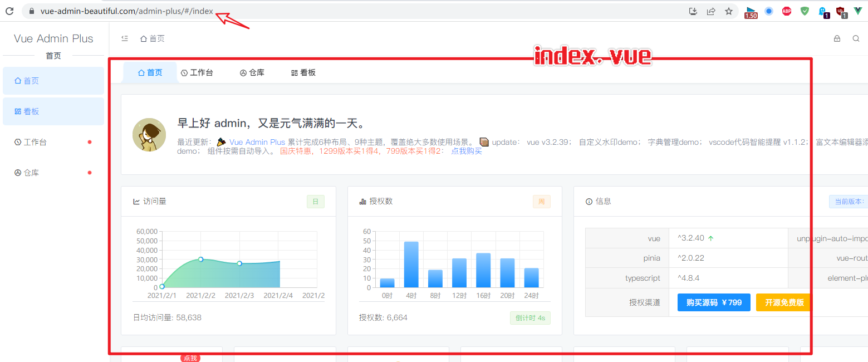Open the blue ghost Ghostery extension
Viewport: 868px width, 362px height.
pos(823,12)
